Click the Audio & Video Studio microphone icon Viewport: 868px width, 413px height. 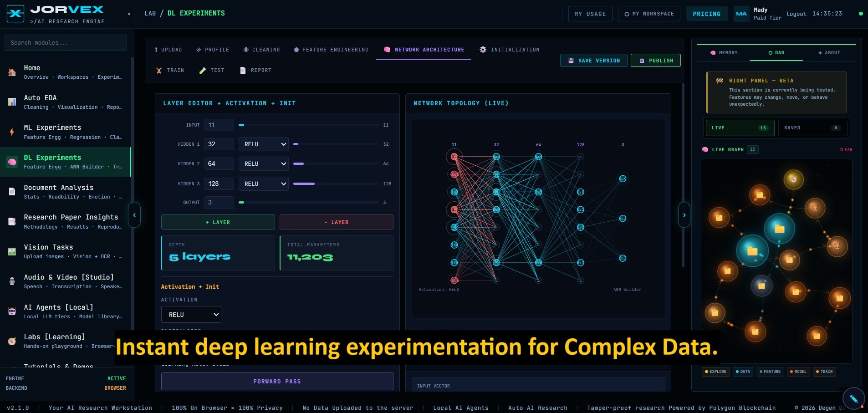12,281
